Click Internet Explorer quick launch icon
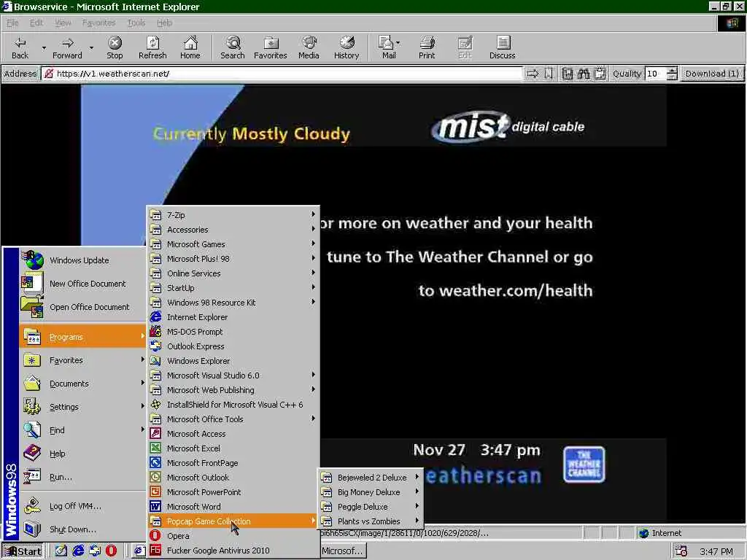The width and height of the screenshot is (747, 560). click(78, 551)
